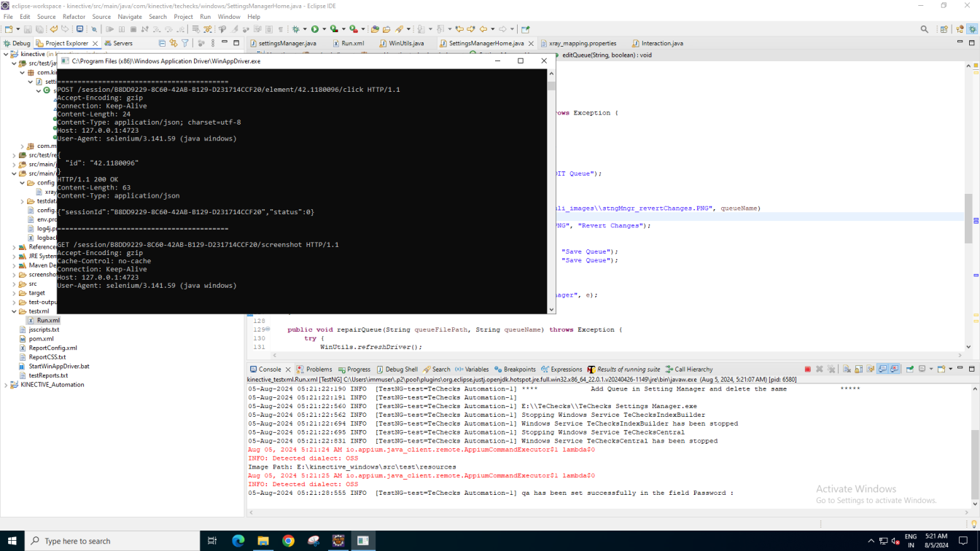980x551 pixels.
Task: Click the Clear Console icon
Action: pyautogui.click(x=847, y=370)
